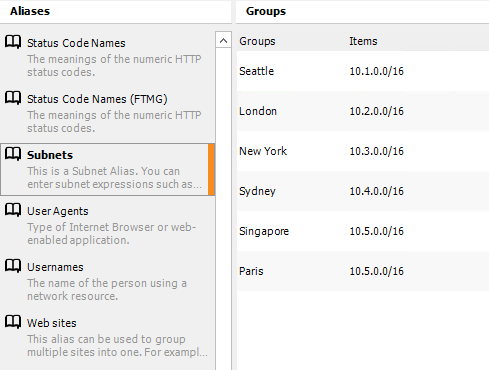Select the New York group cell
The height and width of the screenshot is (370, 489).
(263, 151)
